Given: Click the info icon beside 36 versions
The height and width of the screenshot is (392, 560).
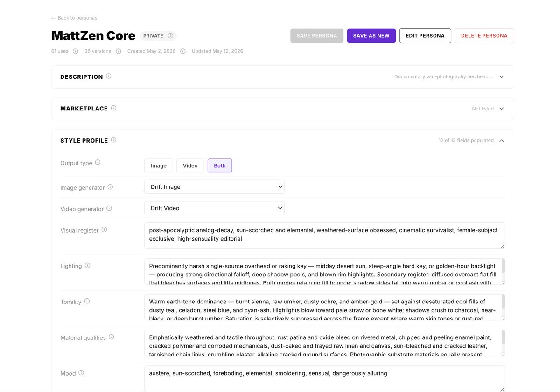Looking at the screenshot, I should 118,51.
